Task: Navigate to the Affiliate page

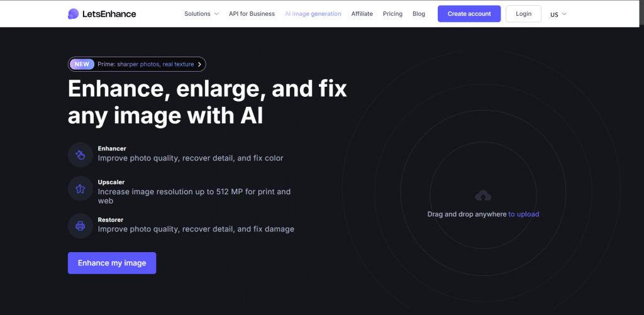Action: click(362, 14)
